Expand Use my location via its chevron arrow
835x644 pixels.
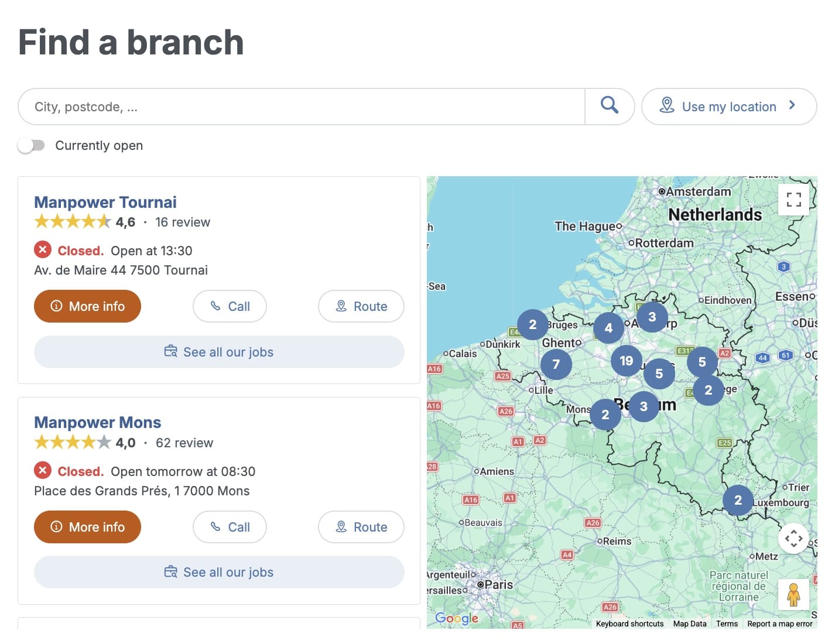792,106
